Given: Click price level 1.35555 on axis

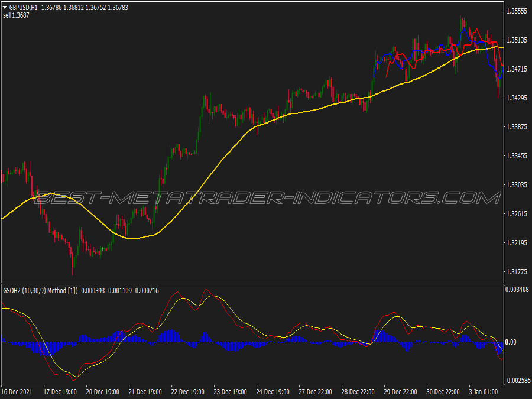Looking at the screenshot, I should (x=517, y=11).
